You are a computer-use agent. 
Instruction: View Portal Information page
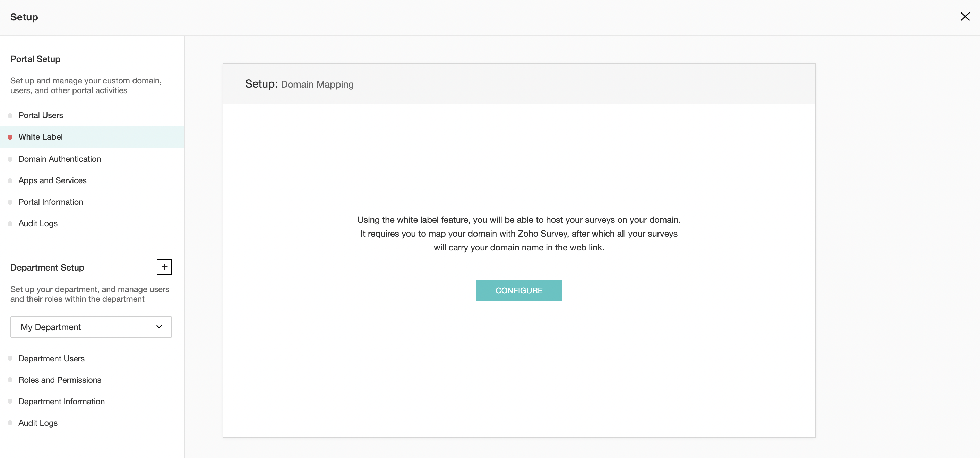[x=51, y=202]
